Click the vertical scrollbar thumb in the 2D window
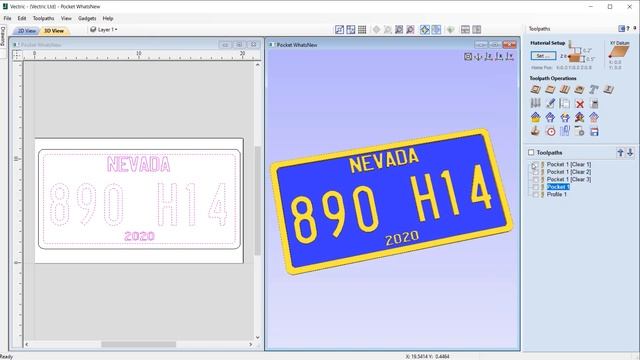Viewport: 640px width, 360px height. point(258,200)
